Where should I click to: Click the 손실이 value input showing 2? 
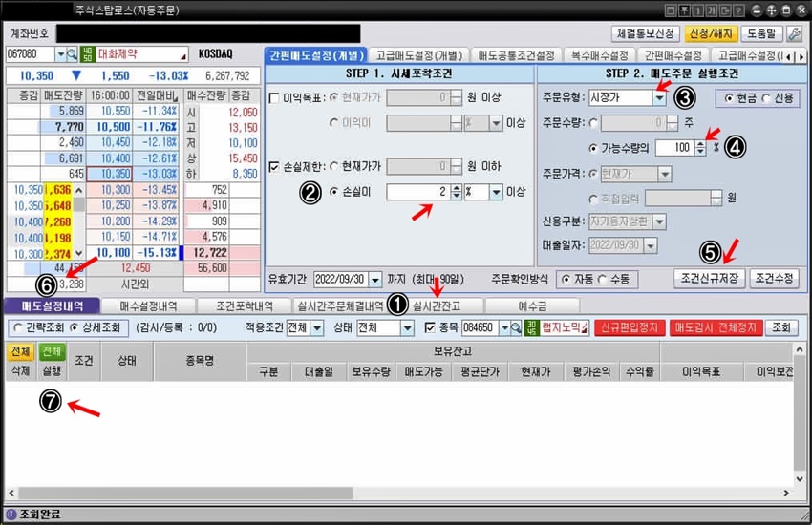417,192
